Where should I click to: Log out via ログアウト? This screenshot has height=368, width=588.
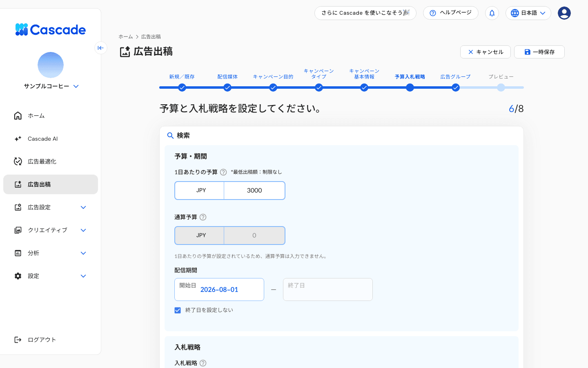pyautogui.click(x=51, y=340)
